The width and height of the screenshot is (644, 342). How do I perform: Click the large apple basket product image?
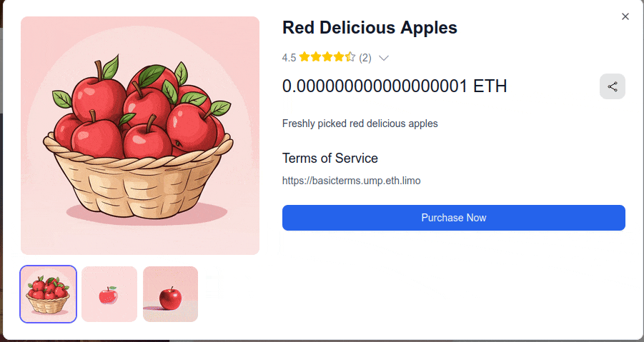tap(140, 136)
